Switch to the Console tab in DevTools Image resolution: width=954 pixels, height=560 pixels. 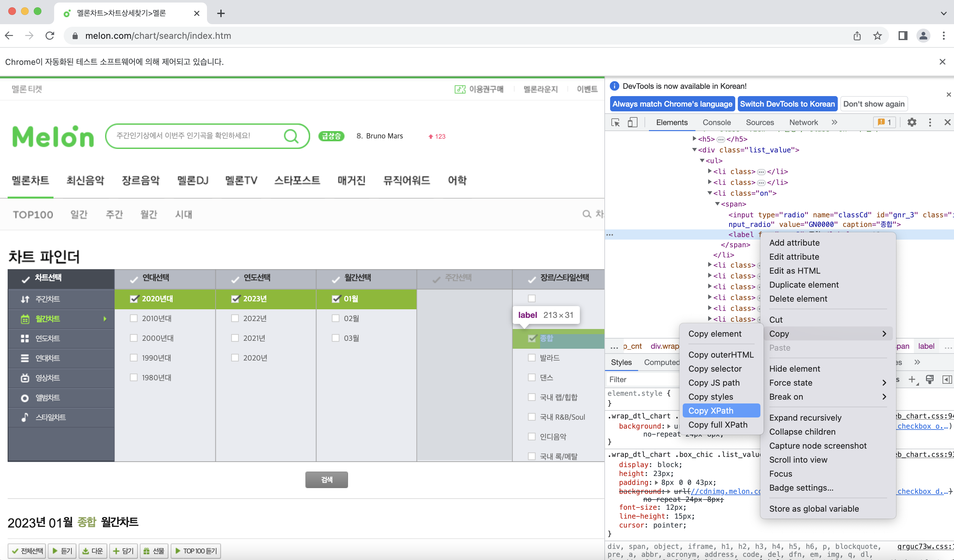coord(716,122)
